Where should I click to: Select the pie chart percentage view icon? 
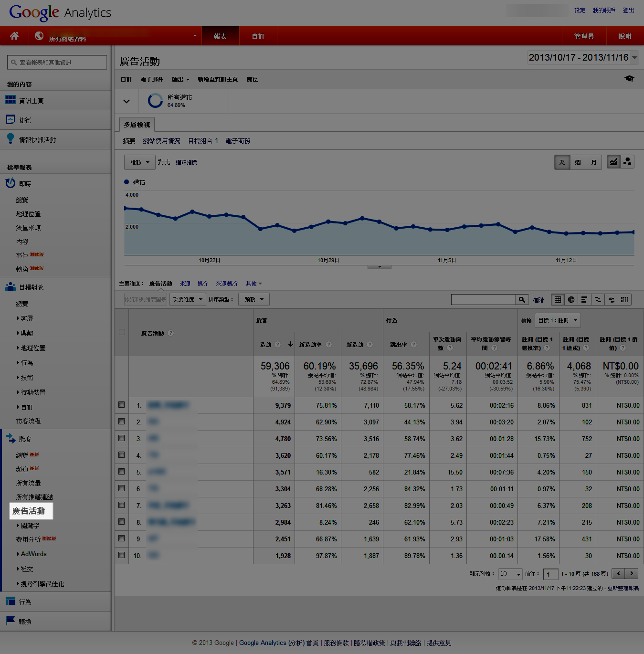coord(571,299)
